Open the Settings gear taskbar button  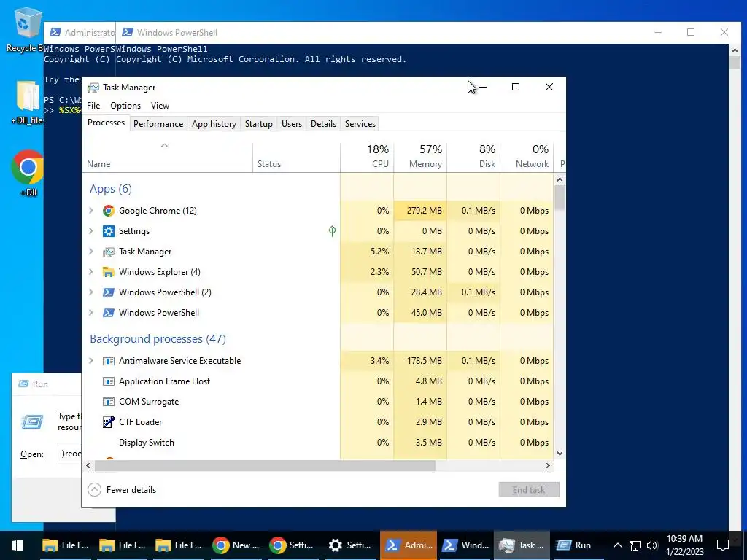point(351,545)
